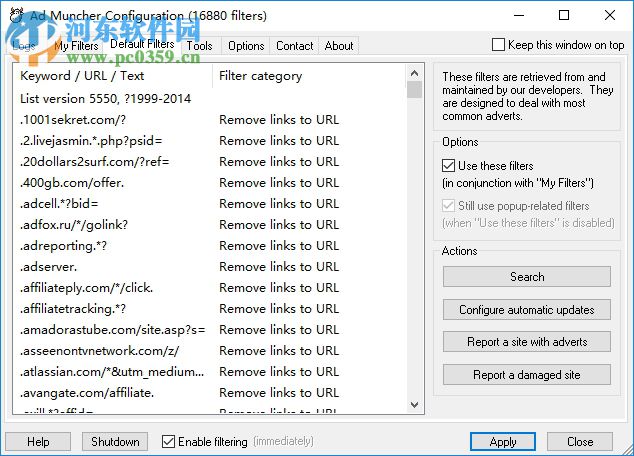
Task: Click Report a damaged site
Action: tap(527, 375)
